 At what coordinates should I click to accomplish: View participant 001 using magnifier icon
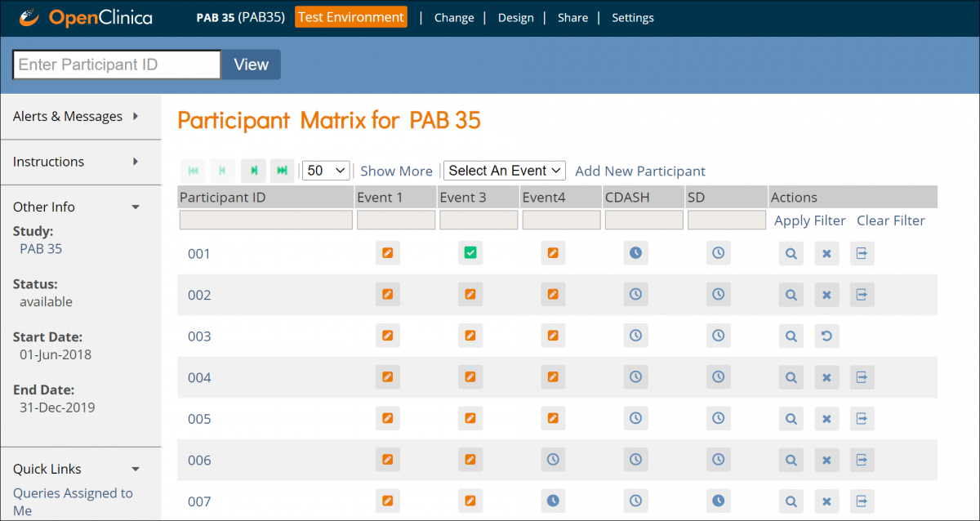791,253
